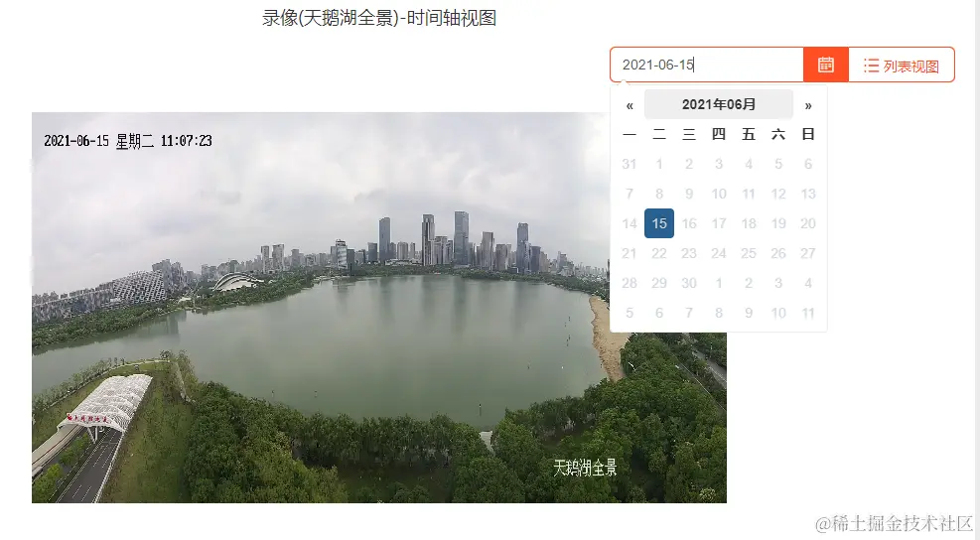Pick day 20 in the calendar
Image resolution: width=980 pixels, height=540 pixels.
(x=808, y=223)
